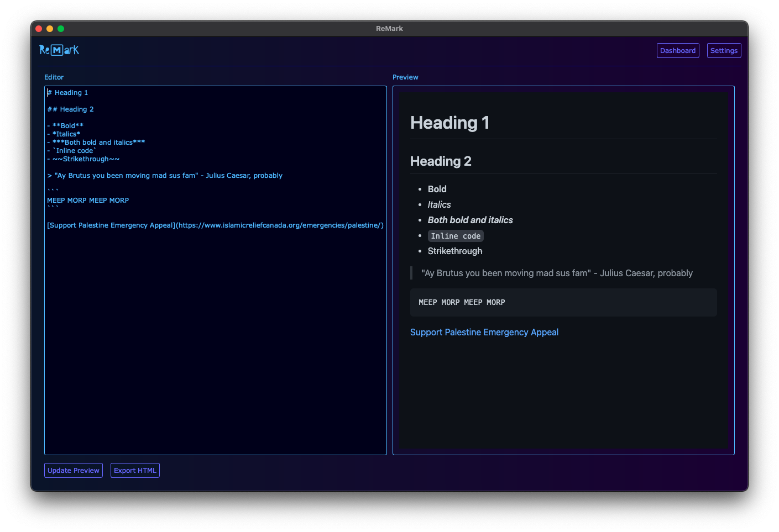Click the 'Heading 1' title in the preview
Image resolution: width=779 pixels, height=532 pixels.
point(449,123)
